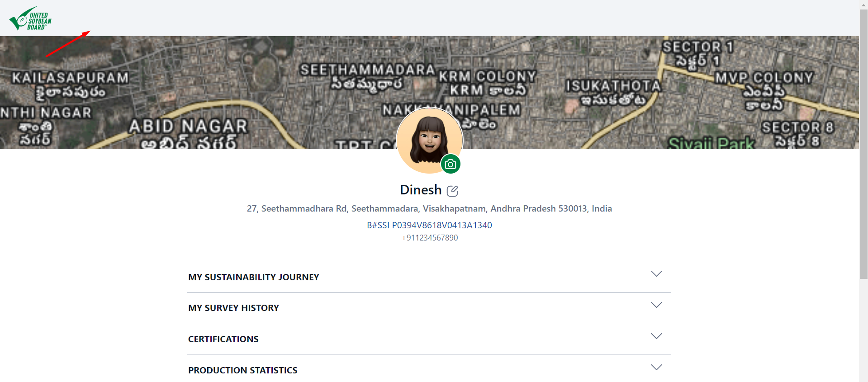868x382 pixels.
Task: Select the MY SURVEY HISTORY heading
Action: pyautogui.click(x=233, y=308)
